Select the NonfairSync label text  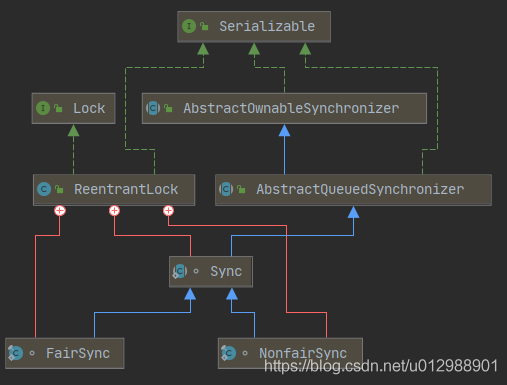pyautogui.click(x=303, y=353)
